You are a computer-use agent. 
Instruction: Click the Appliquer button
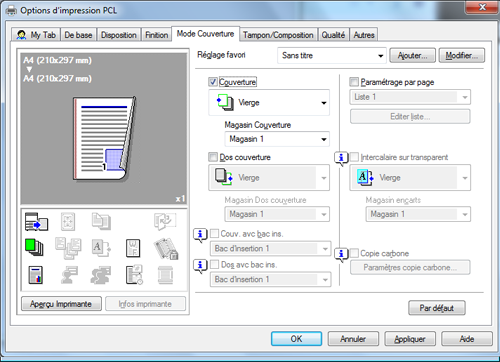(x=410, y=339)
